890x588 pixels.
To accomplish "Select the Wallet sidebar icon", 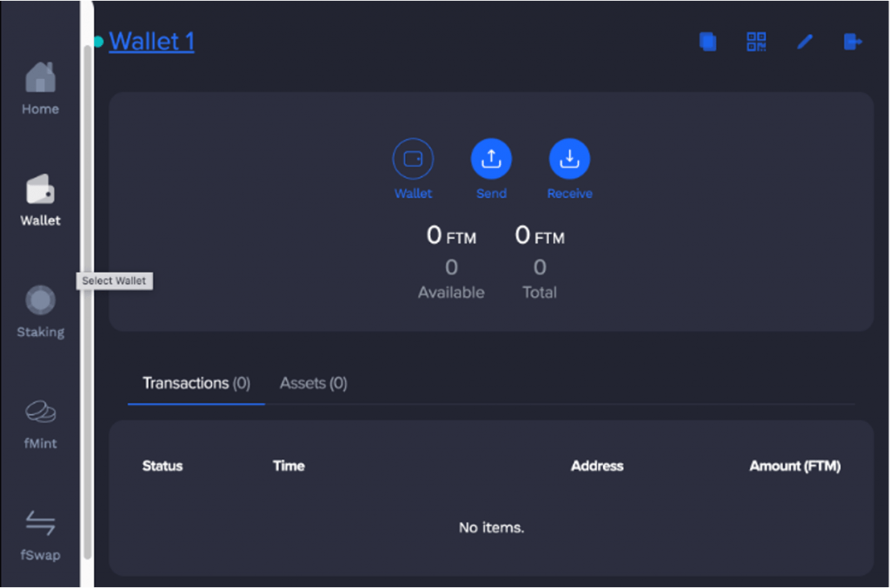I will pos(40,198).
